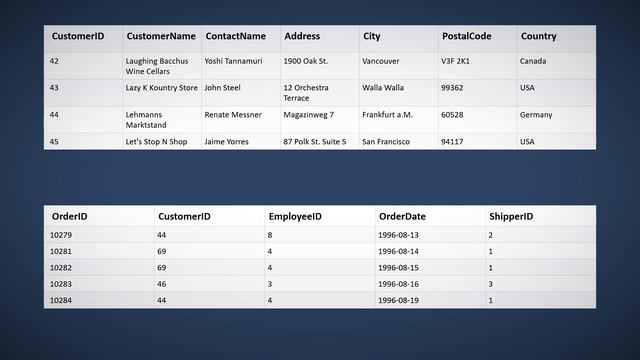Viewport: 640px width, 360px height.
Task: Select the ContactName column header
Action: tap(236, 36)
